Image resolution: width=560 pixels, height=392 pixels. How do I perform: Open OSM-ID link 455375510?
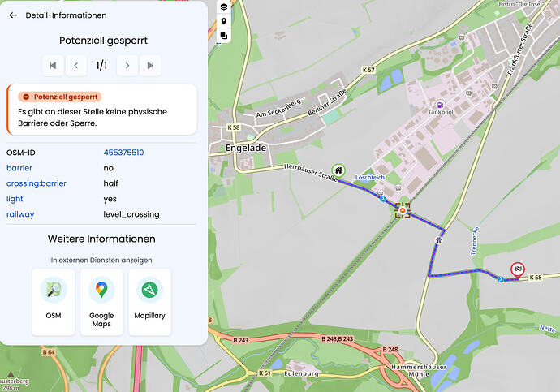pos(123,153)
